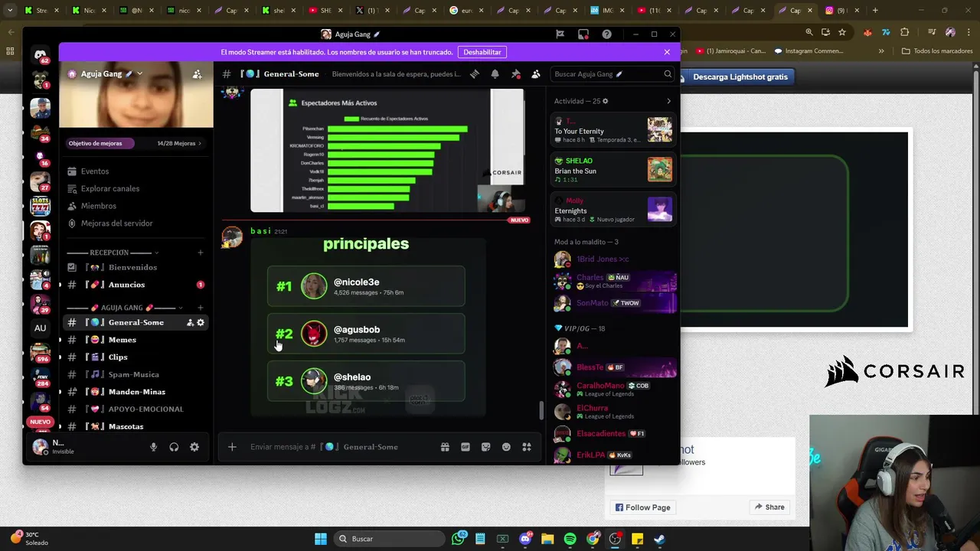
Task: Click Deshabilitar streamer mode button
Action: pyautogui.click(x=482, y=52)
